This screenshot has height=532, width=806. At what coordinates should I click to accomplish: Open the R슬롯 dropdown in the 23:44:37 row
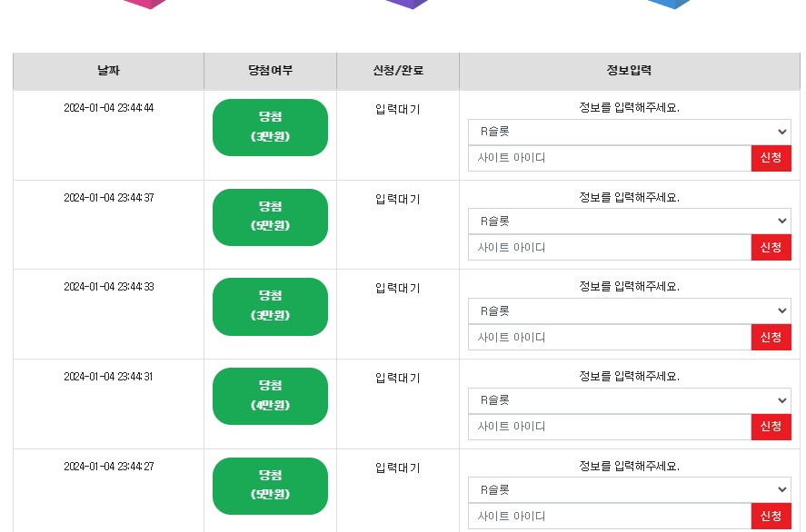[629, 222]
